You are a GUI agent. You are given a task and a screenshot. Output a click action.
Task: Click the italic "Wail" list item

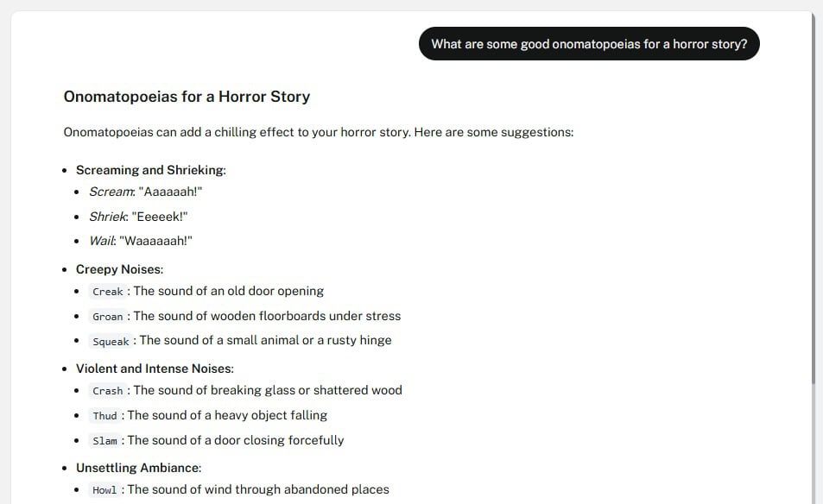click(103, 241)
